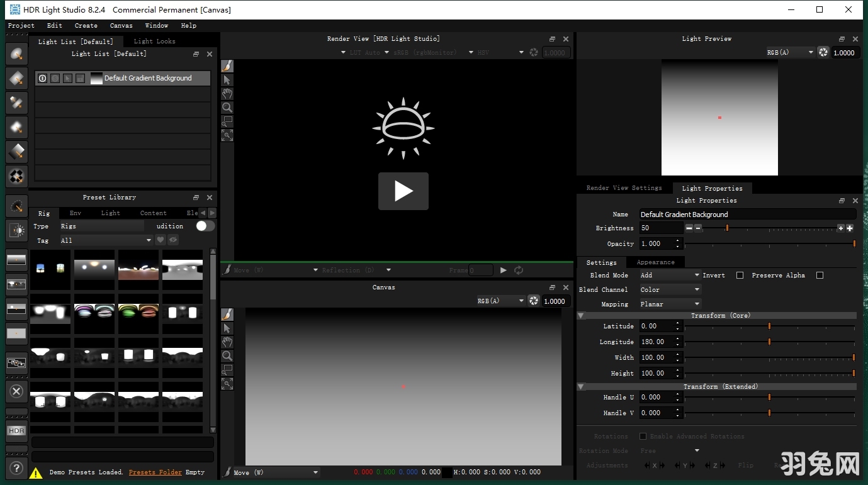Screen dimensions: 868x485
Task: Check the Preserve Alpha option
Action: [x=820, y=275]
